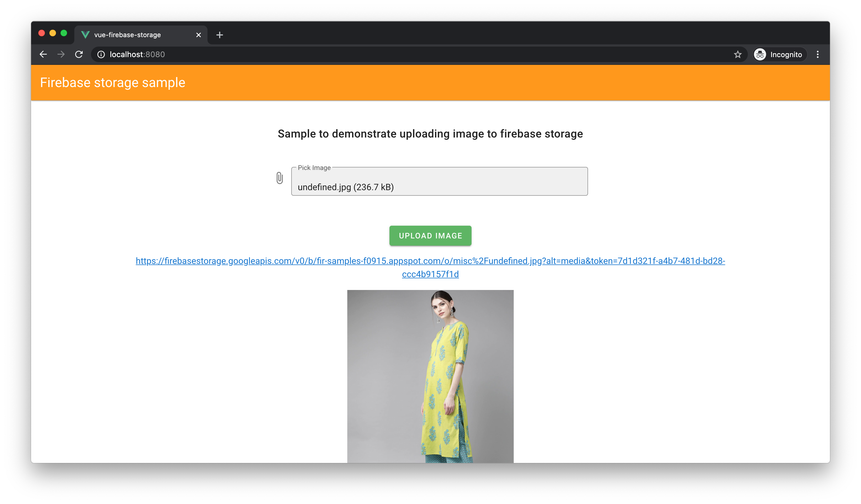Click the browser back navigation arrow

click(43, 55)
